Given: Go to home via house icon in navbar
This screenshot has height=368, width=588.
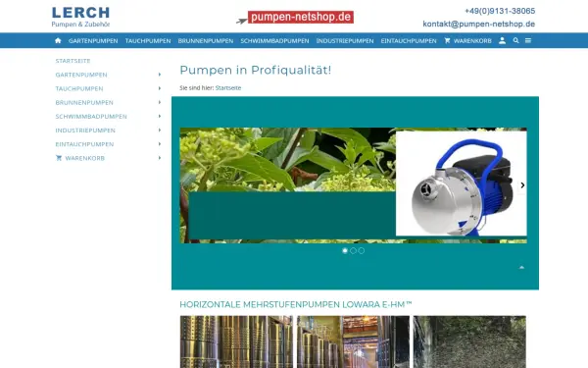Looking at the screenshot, I should pyautogui.click(x=58, y=40).
